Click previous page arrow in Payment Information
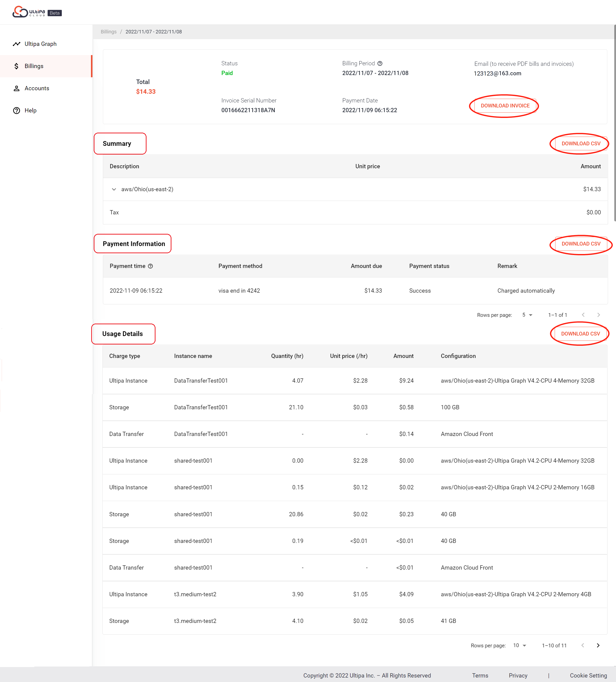 click(x=583, y=315)
